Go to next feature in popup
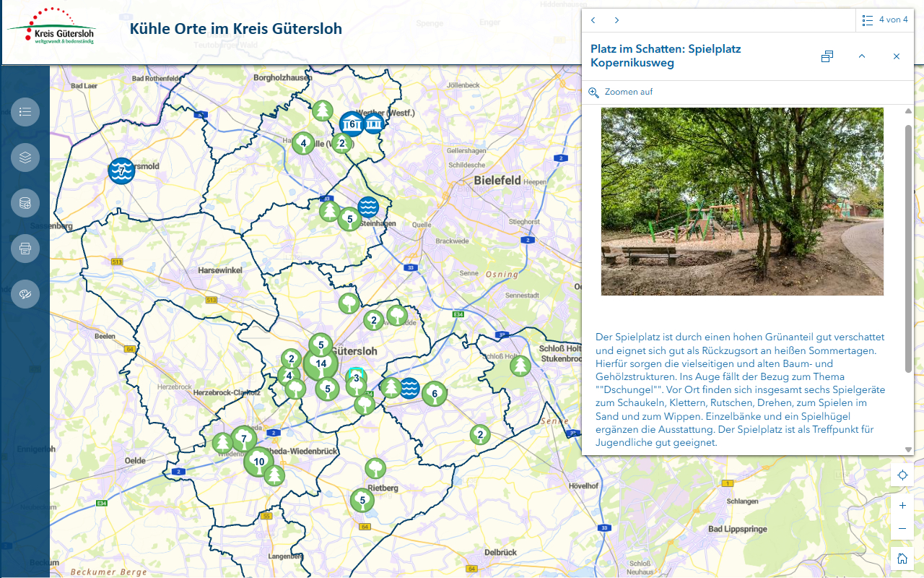 [616, 20]
